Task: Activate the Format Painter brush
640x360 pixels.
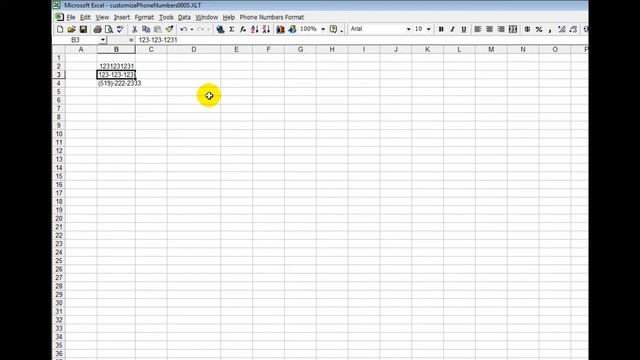Action: (169, 29)
